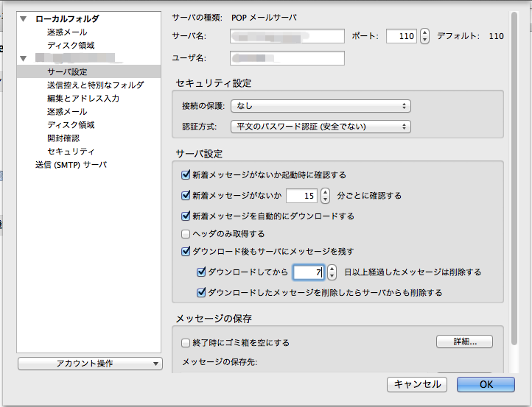Open 編集とアドレス入力 settings page
Viewport: 532px width, 407px height.
pyautogui.click(x=83, y=99)
